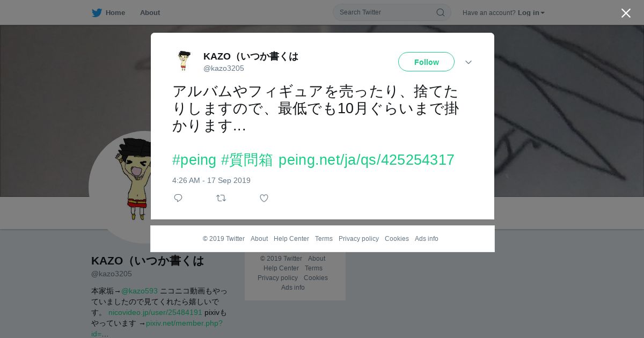Open the tweet options chevron menu
This screenshot has height=338, width=644.
[469, 62]
